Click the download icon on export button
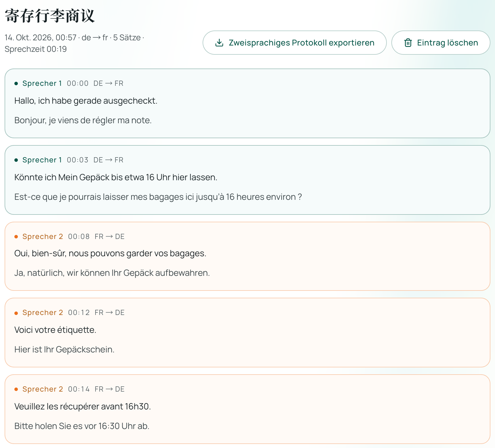The width and height of the screenshot is (495, 448). [x=219, y=43]
